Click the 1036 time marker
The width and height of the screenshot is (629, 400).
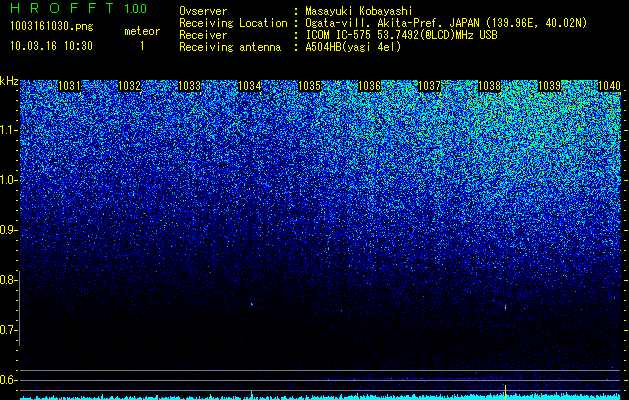tap(369, 86)
